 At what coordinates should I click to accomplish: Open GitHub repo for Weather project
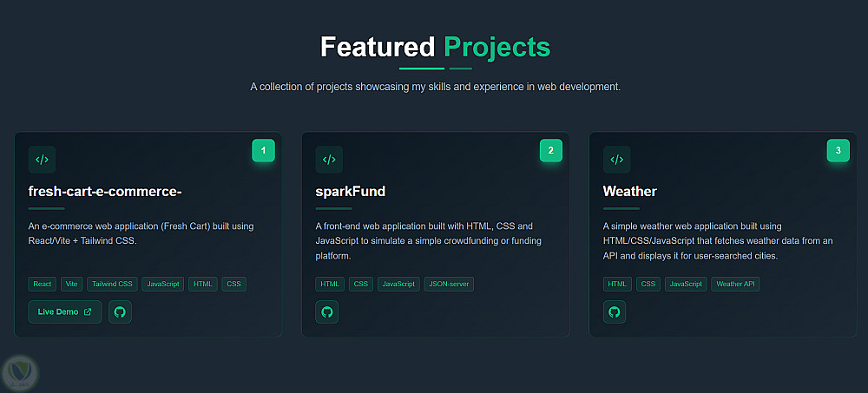615,312
